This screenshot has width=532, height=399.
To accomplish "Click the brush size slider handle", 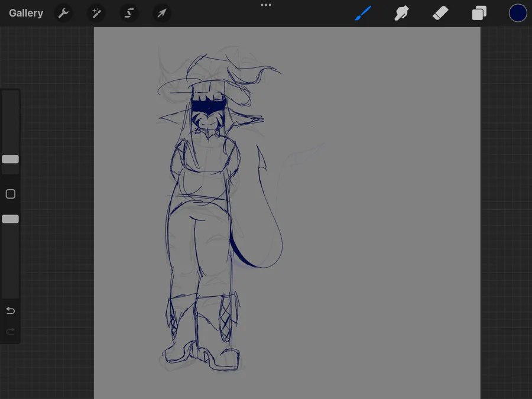I will click(x=11, y=159).
